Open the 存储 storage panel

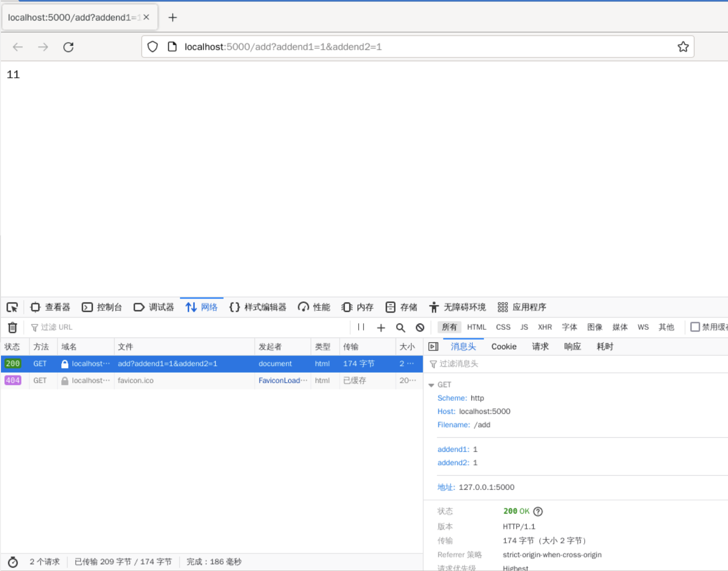401,307
